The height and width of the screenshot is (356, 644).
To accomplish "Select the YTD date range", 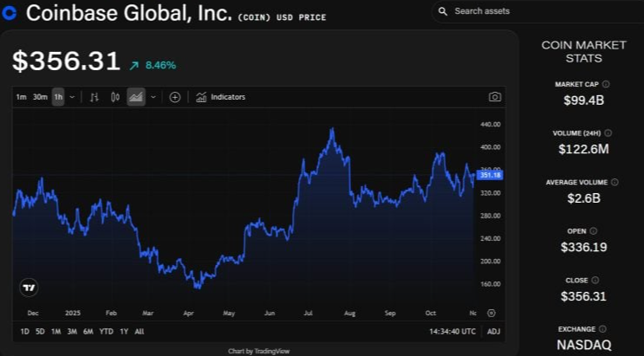I will point(107,332).
